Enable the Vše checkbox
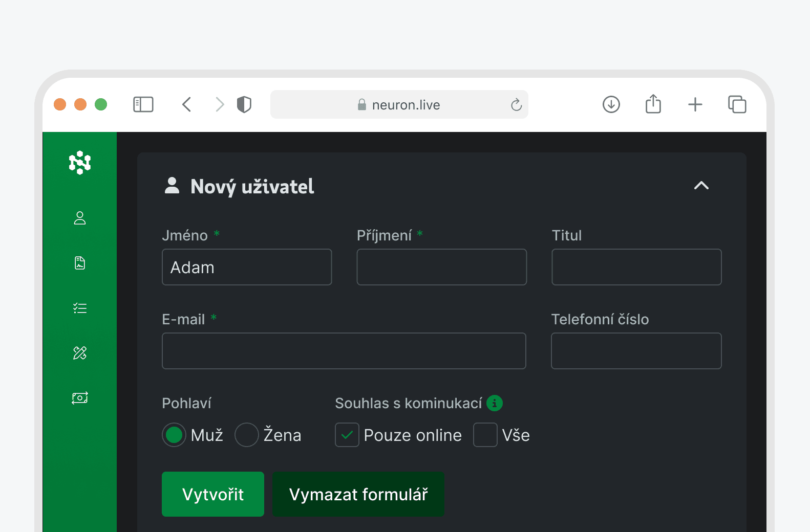Image resolution: width=810 pixels, height=532 pixels. click(x=485, y=435)
